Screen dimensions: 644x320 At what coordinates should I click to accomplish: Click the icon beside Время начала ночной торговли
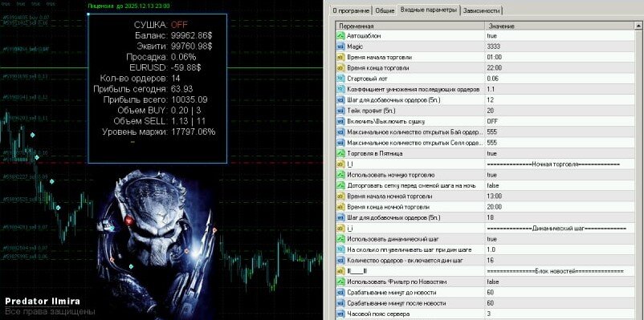click(x=340, y=196)
